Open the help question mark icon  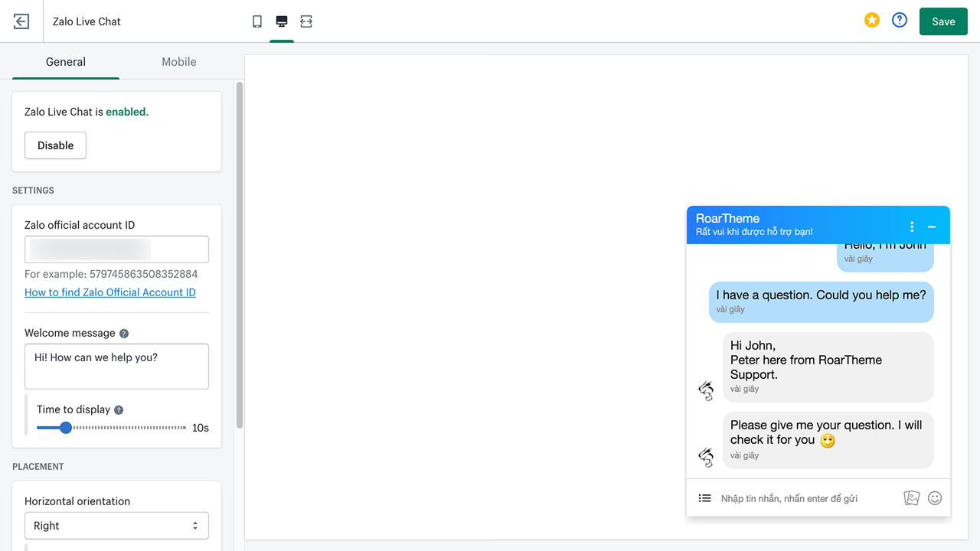899,20
